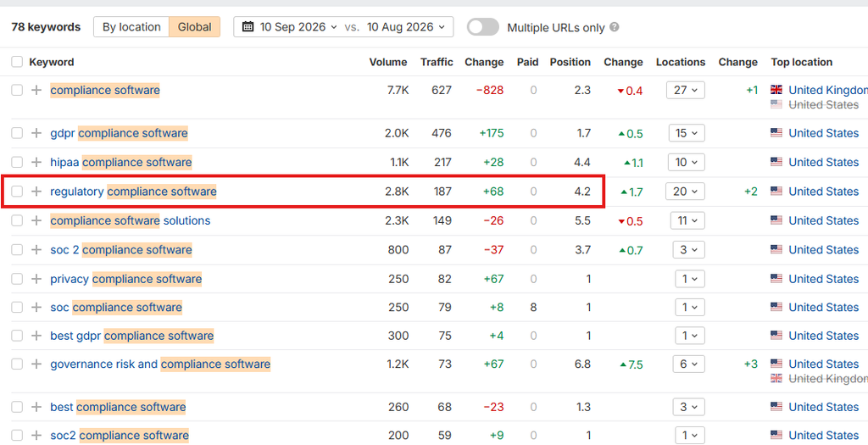Image resolution: width=868 pixels, height=445 pixels.
Task: Sort by Locations column header
Action: click(x=681, y=62)
